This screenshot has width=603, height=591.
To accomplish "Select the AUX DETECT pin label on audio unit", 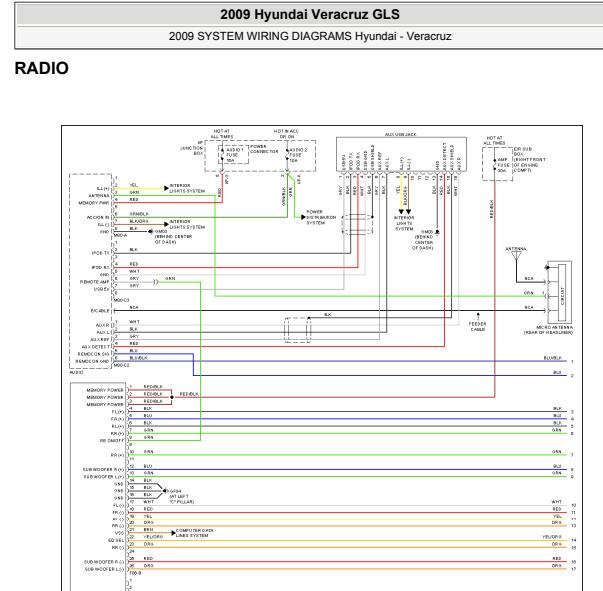I will pos(95,347).
